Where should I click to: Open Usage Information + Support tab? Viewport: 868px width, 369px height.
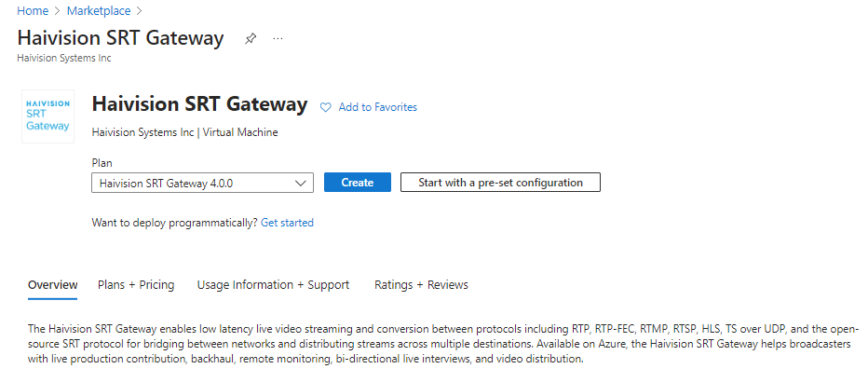(274, 285)
